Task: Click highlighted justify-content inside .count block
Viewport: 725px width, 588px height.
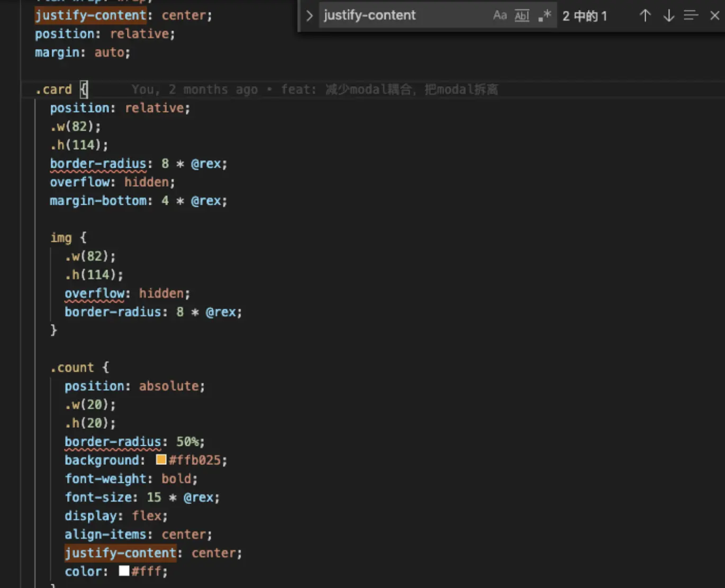Action: (121, 553)
